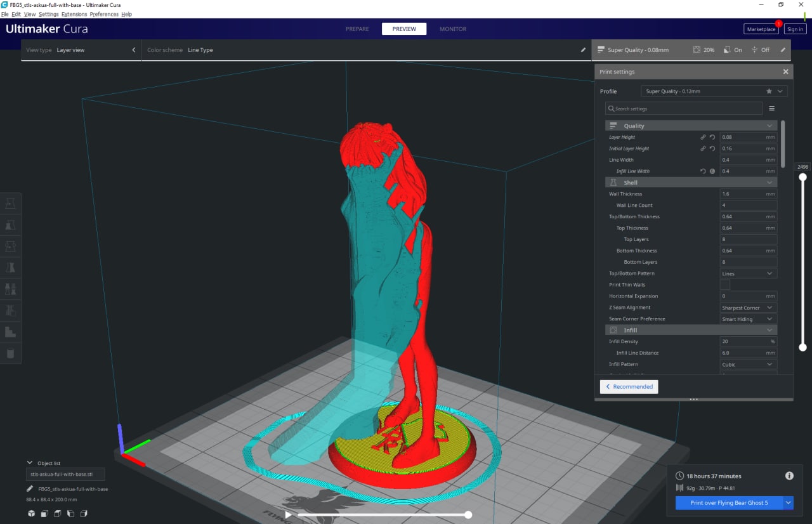Click the cylinder-shaped plugin tool icon

[x=10, y=353]
